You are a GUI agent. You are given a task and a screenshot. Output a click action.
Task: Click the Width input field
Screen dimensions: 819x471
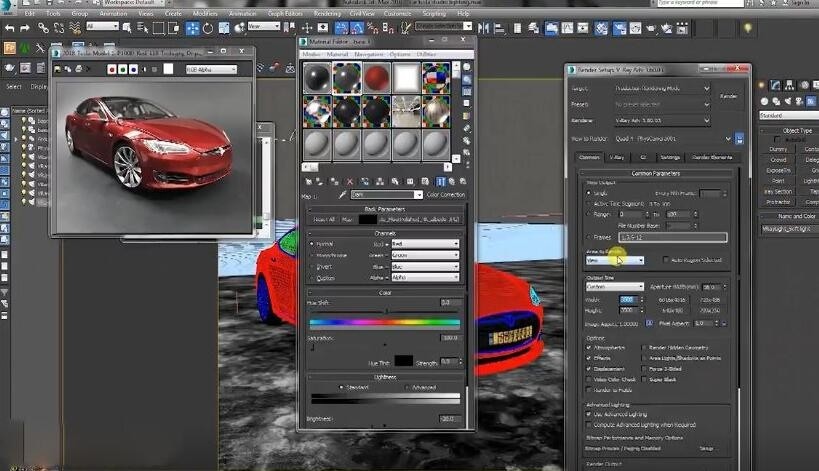[629, 300]
